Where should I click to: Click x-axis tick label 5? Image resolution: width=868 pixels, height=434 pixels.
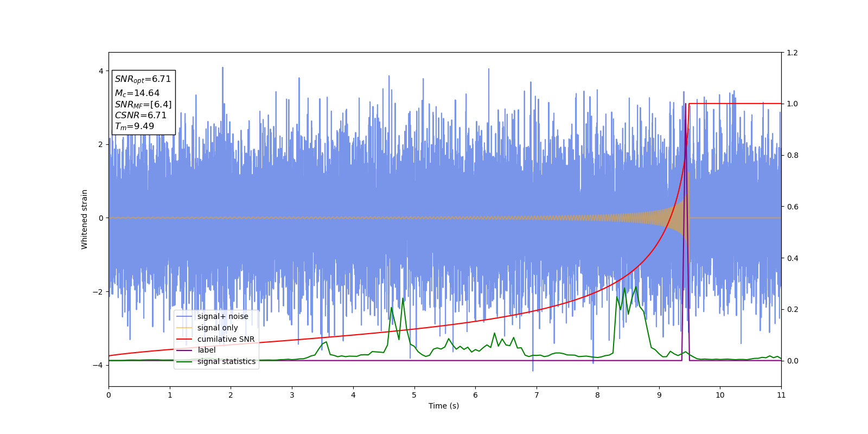tap(414, 395)
